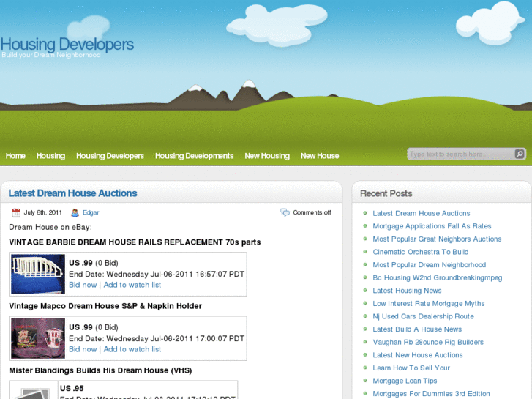Open Latest New House Auctions post

(418, 355)
